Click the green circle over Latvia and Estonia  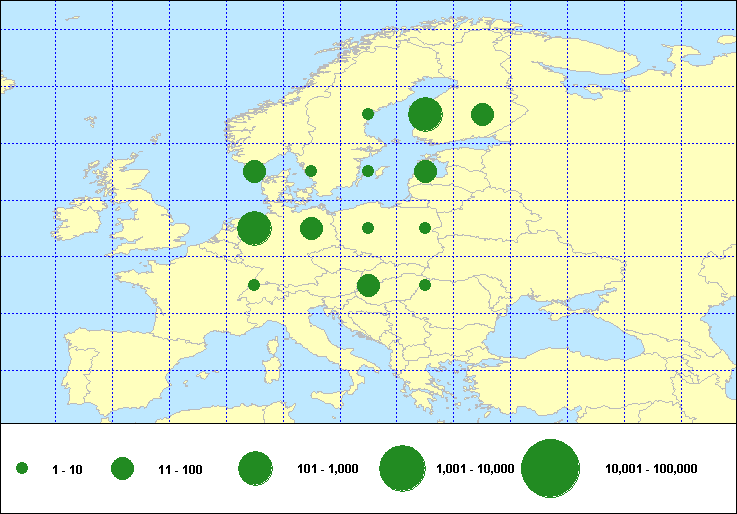pyautogui.click(x=425, y=171)
